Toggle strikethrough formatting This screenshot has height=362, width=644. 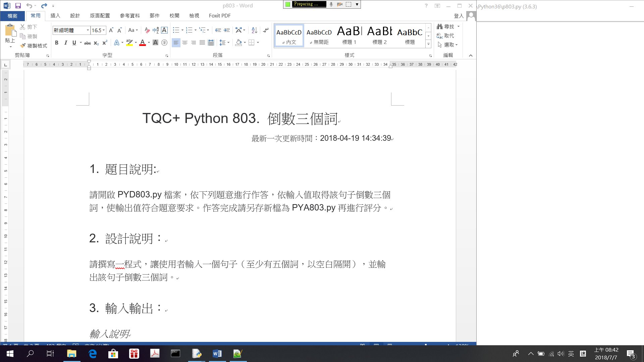click(87, 43)
